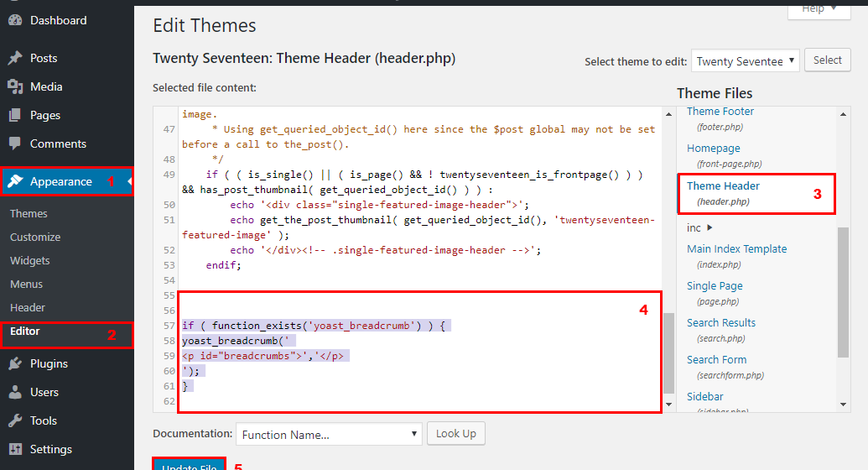Expand the Help tab
Screen dimensions: 868x470
click(x=819, y=9)
